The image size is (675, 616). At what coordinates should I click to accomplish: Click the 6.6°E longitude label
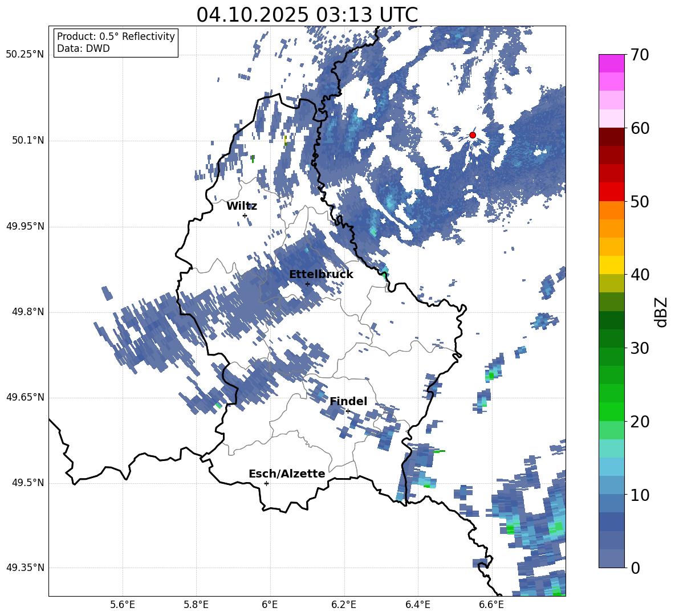click(x=491, y=605)
